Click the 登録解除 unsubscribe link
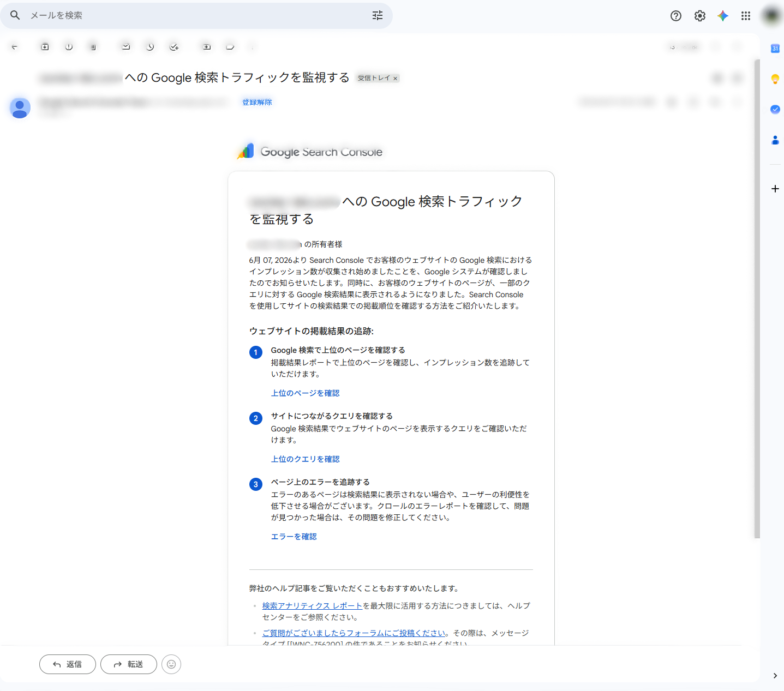Image resolution: width=784 pixels, height=691 pixels. tap(258, 103)
